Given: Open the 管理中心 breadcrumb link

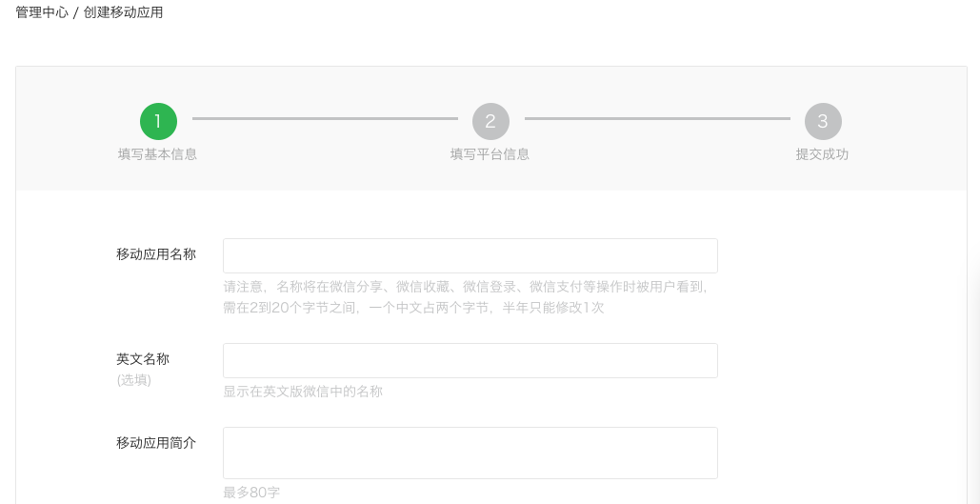Looking at the screenshot, I should pos(41,12).
